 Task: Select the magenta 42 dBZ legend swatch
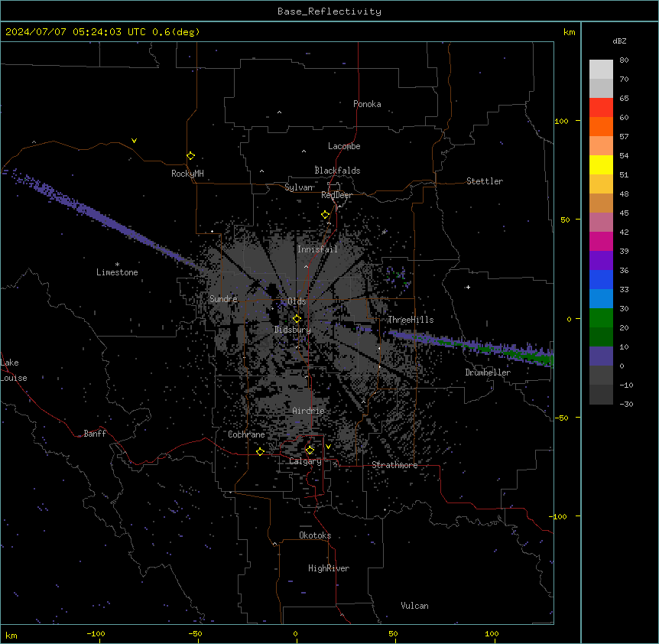click(601, 242)
